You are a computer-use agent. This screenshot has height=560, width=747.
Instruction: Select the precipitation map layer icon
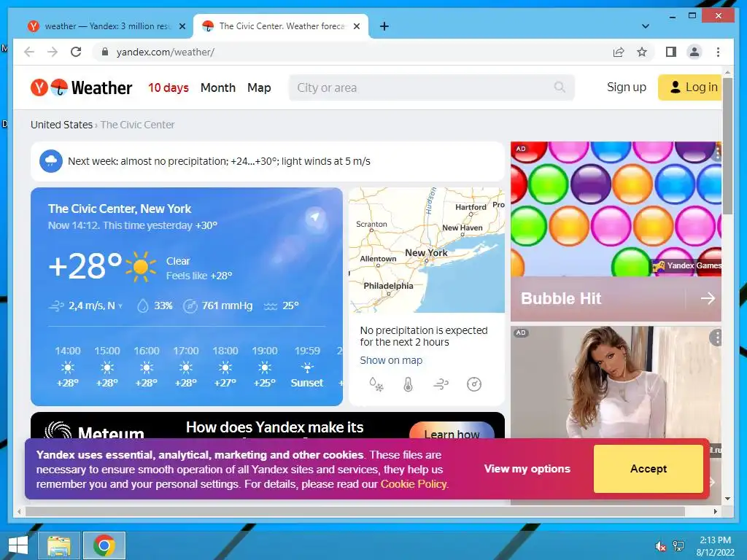[376, 384]
